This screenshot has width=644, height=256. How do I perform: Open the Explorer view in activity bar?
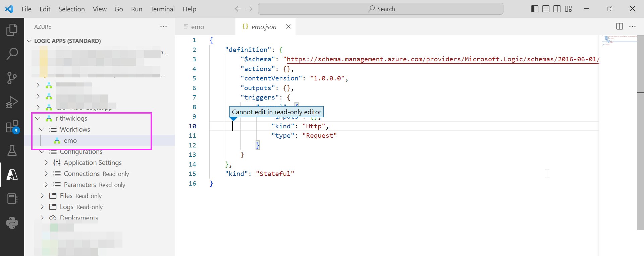[x=12, y=30]
